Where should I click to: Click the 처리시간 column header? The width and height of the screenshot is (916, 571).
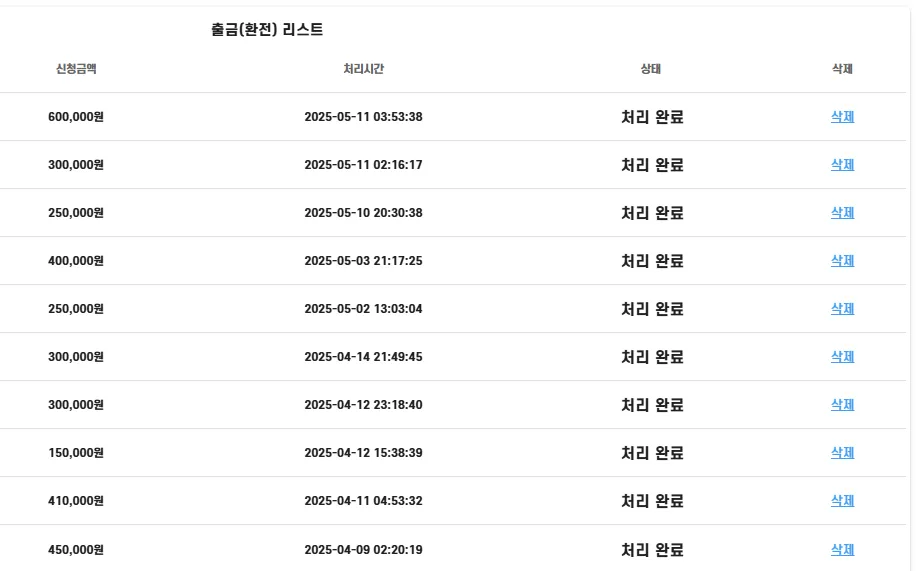[363, 69]
